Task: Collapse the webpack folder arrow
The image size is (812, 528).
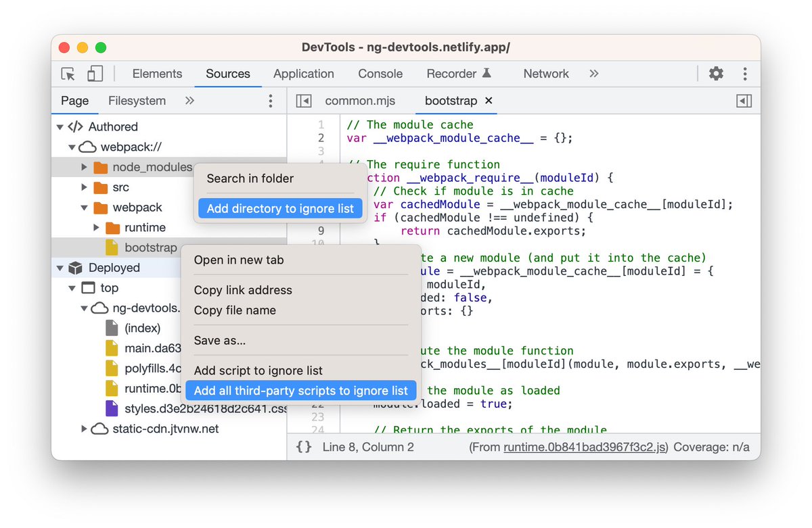Action: pos(84,208)
